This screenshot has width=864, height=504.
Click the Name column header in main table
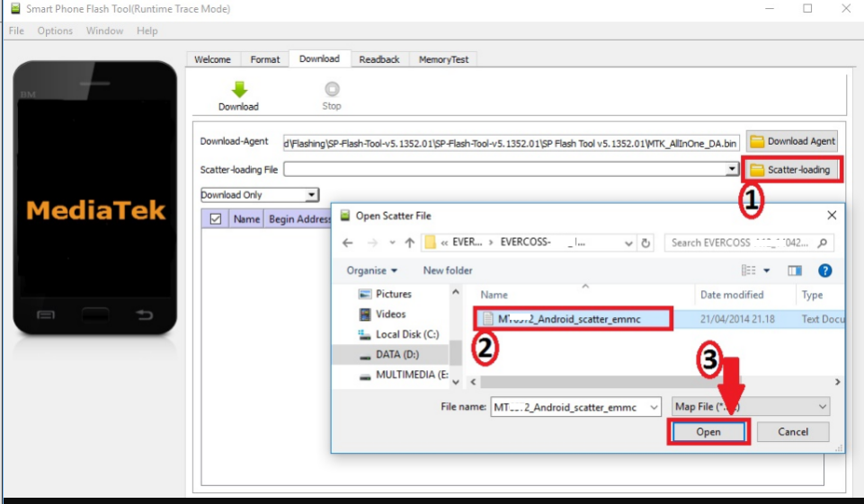coord(246,218)
